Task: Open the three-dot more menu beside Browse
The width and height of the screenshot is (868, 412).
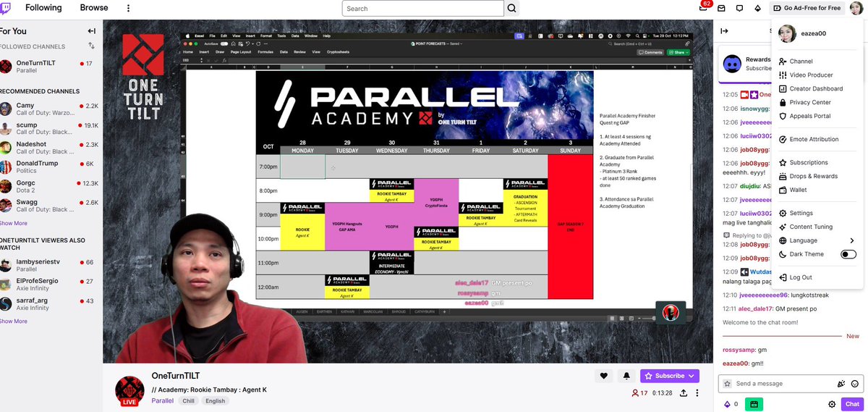Action: click(129, 9)
